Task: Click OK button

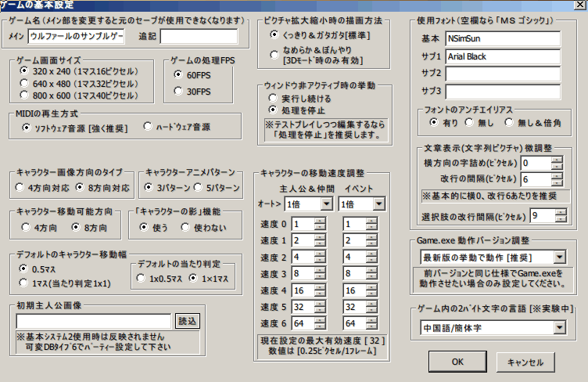Action: coord(457,362)
